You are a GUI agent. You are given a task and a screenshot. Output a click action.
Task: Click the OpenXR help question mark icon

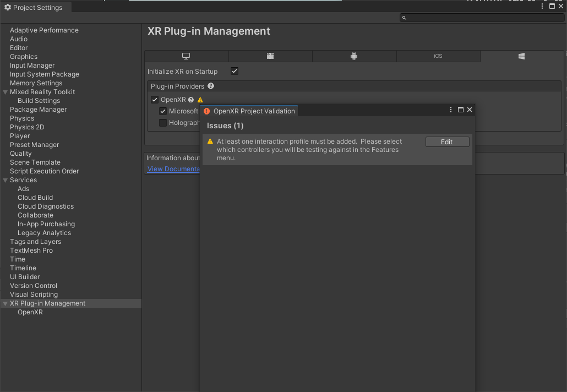pos(191,100)
